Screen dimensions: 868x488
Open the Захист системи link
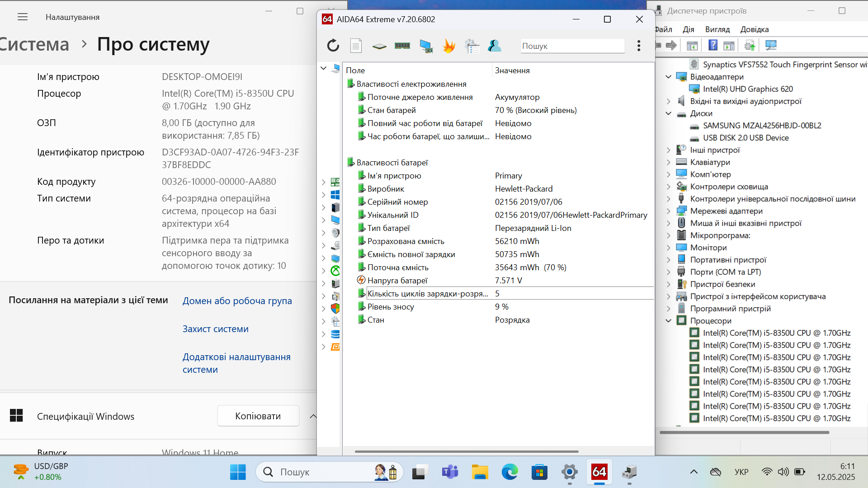pyautogui.click(x=216, y=329)
